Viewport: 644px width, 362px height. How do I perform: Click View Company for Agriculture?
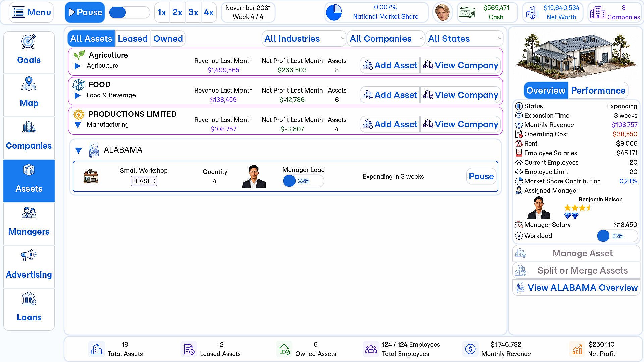point(461,65)
